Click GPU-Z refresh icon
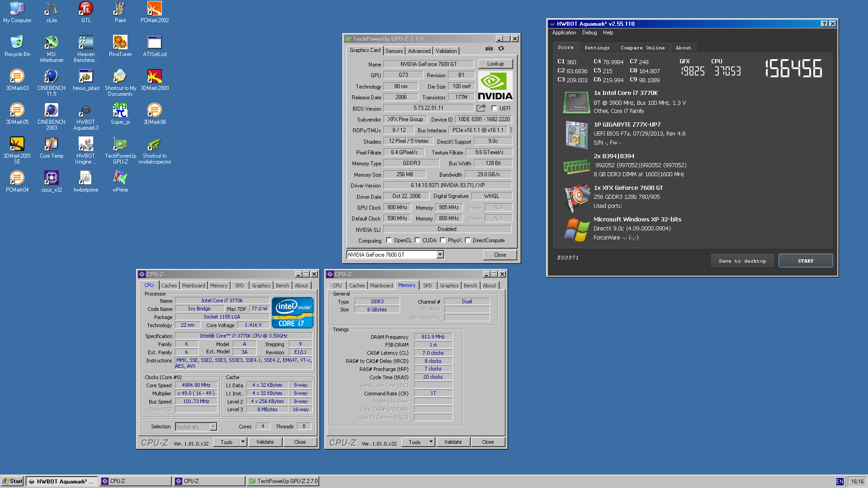 click(x=501, y=48)
